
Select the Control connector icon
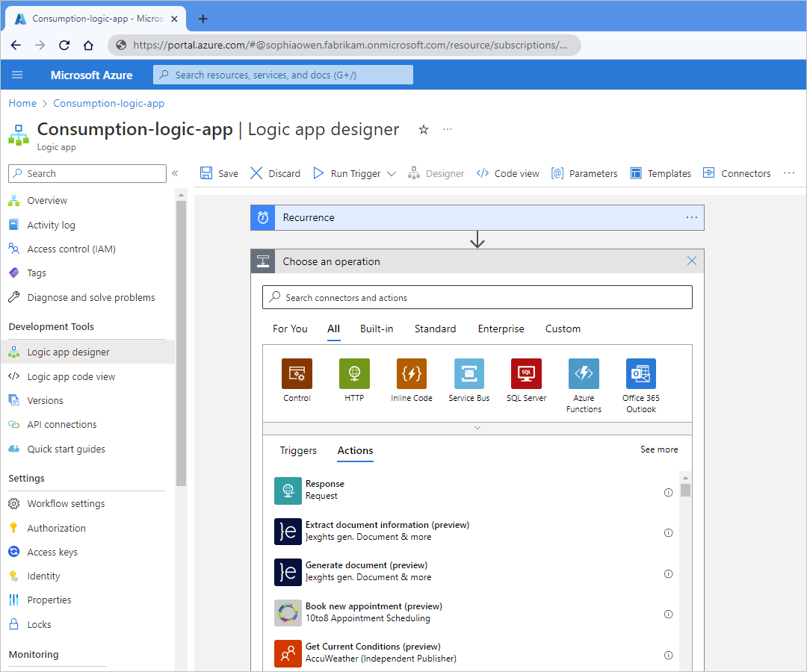(297, 373)
